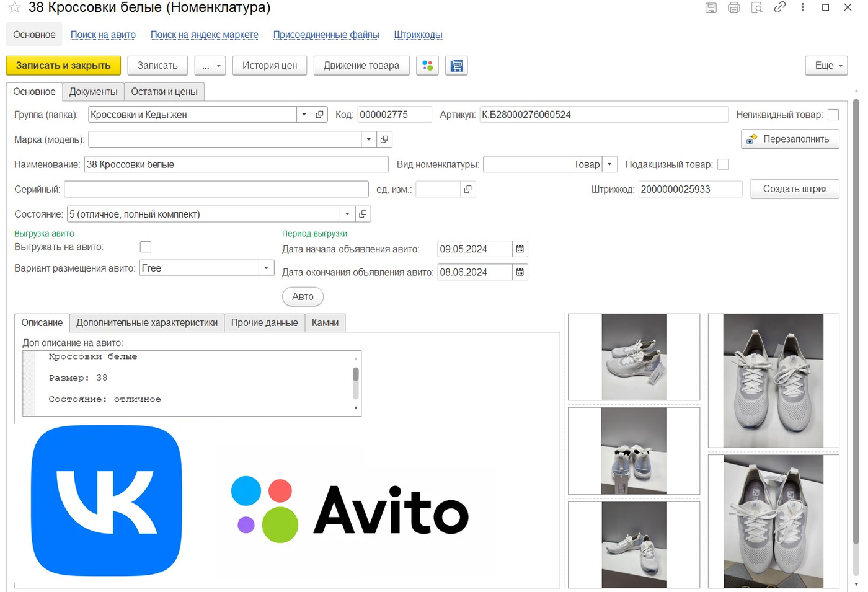This screenshot has height=592, width=868.
Task: Expand the Состояние dropdown
Action: (347, 214)
